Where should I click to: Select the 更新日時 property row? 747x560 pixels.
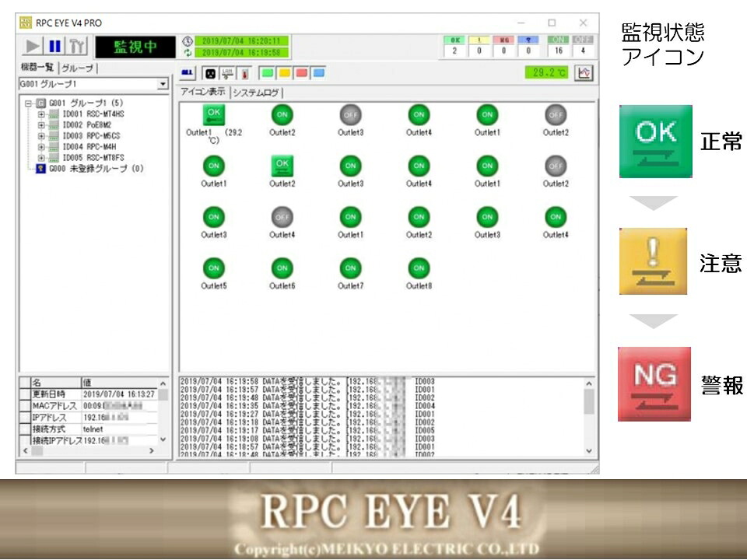tap(89, 394)
